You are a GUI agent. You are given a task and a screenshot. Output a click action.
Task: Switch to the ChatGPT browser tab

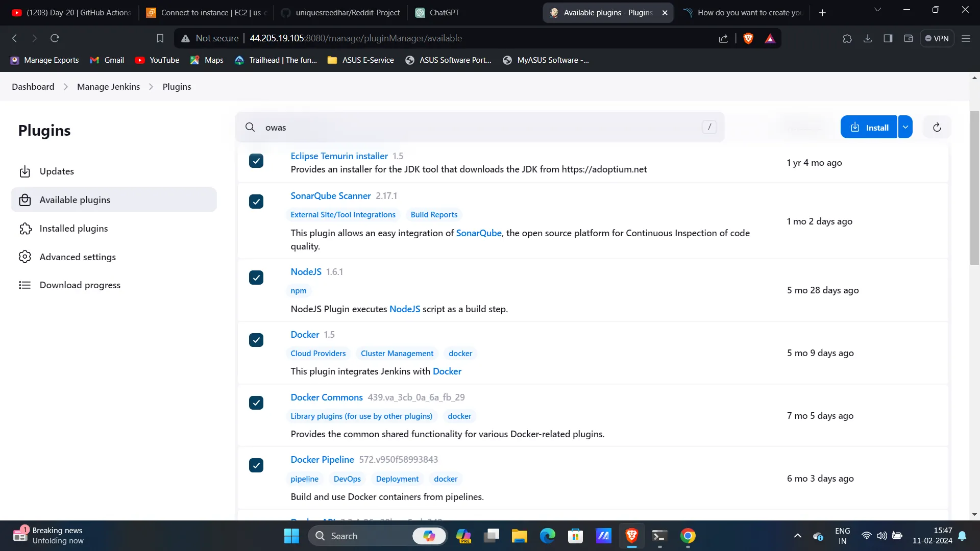coord(444,13)
